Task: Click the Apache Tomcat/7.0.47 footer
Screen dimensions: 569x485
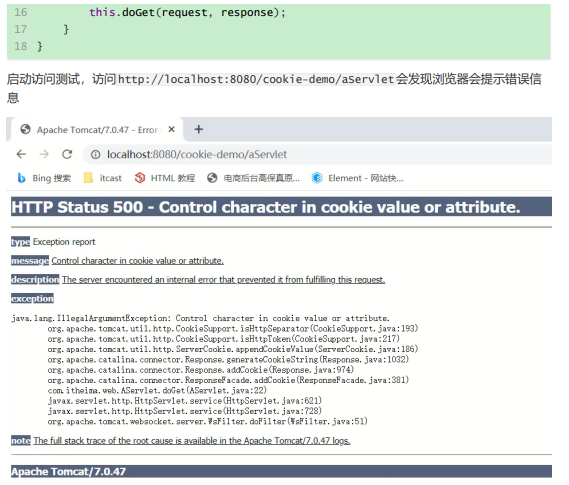Action: click(69, 472)
